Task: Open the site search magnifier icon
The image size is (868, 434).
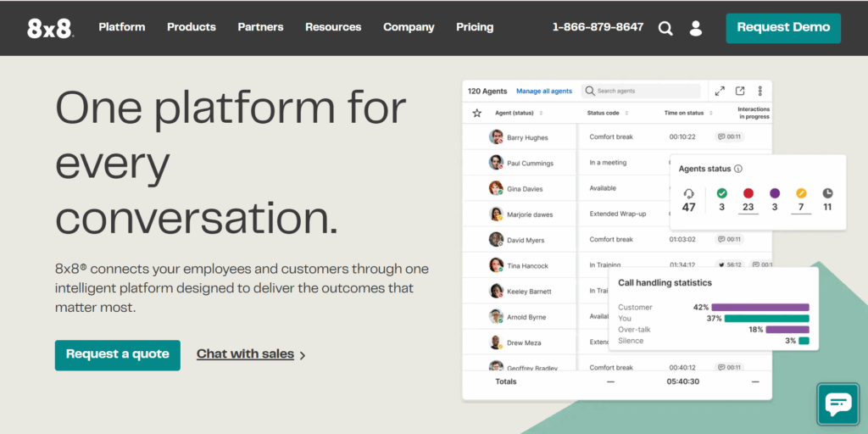Action: pos(665,28)
